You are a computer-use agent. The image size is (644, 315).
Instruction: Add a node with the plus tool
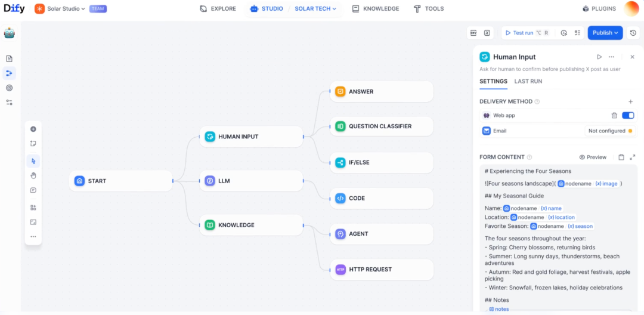coord(33,129)
